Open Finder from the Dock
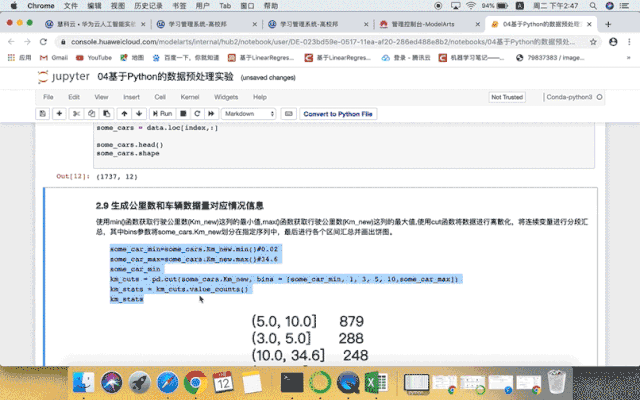Image resolution: width=640 pixels, height=400 pixels. (x=84, y=383)
